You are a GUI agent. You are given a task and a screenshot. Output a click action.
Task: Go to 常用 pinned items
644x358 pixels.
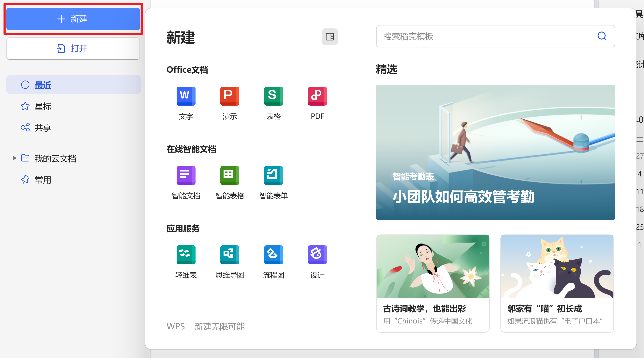[43, 180]
